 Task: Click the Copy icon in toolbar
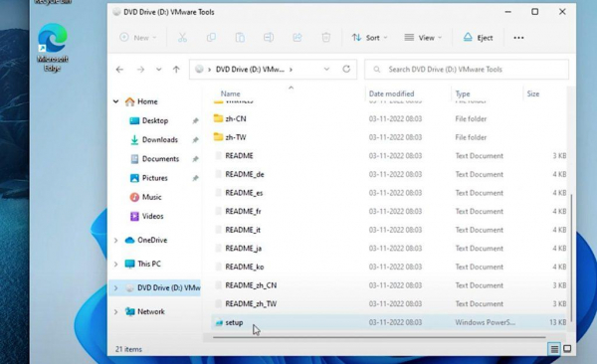211,38
